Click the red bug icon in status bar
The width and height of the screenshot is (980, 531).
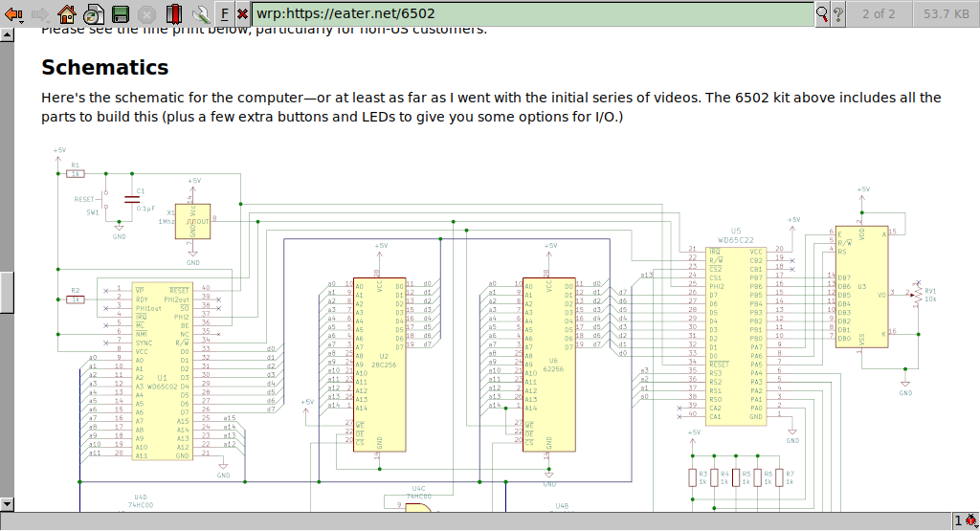point(970,520)
